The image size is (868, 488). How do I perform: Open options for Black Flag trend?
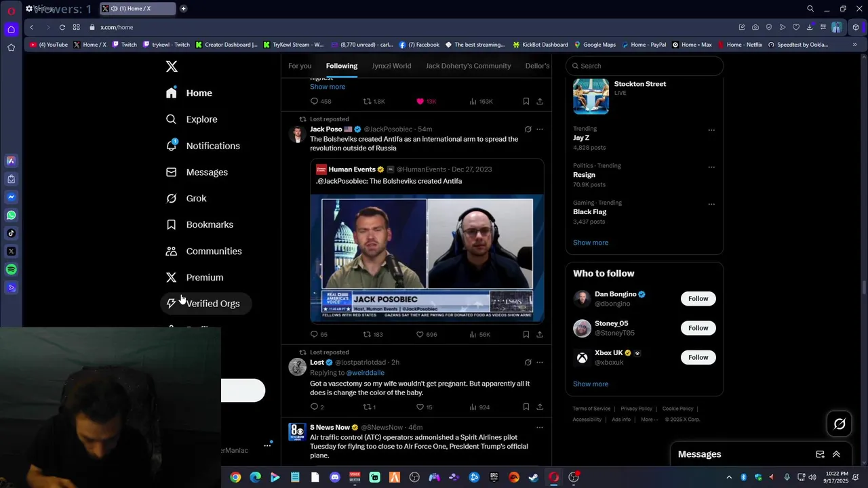(711, 203)
